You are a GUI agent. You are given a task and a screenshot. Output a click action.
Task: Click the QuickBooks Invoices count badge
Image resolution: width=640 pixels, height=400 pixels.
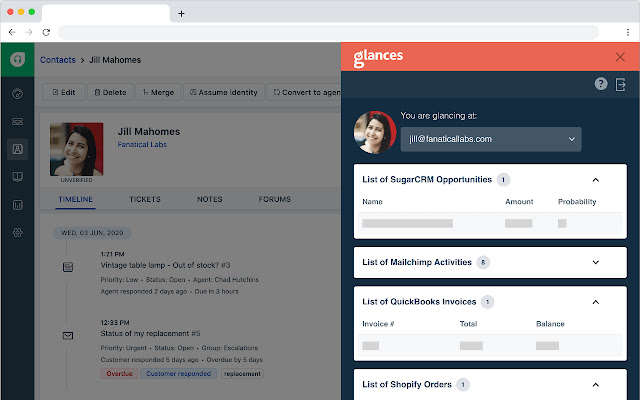pyautogui.click(x=487, y=302)
